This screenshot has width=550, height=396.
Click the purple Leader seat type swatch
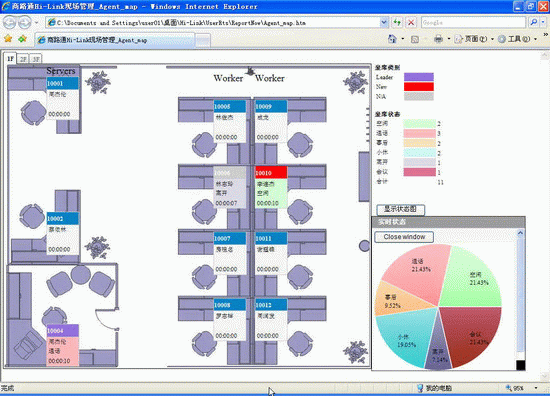pos(419,77)
